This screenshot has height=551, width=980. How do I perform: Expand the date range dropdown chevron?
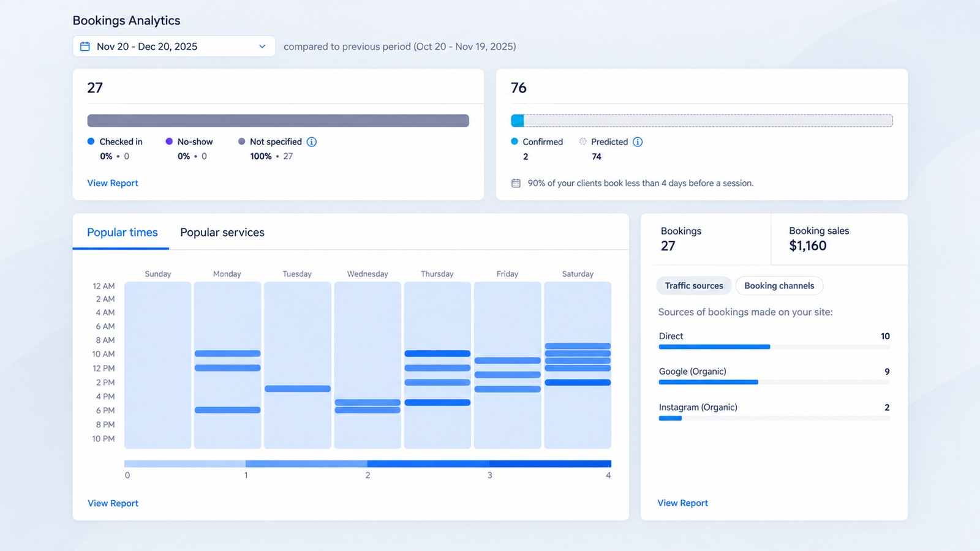point(262,47)
